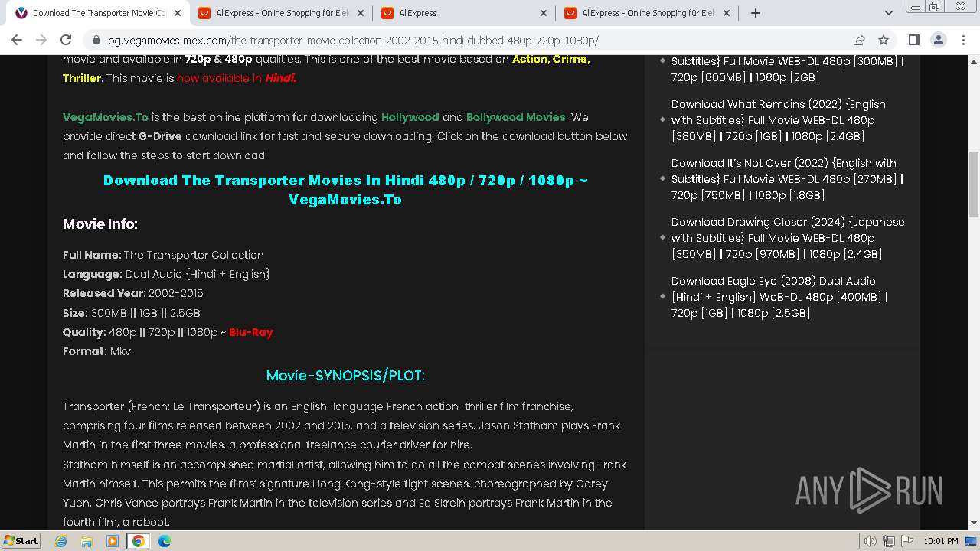Reload the current page
Image resolution: width=980 pixels, height=551 pixels.
click(x=66, y=40)
